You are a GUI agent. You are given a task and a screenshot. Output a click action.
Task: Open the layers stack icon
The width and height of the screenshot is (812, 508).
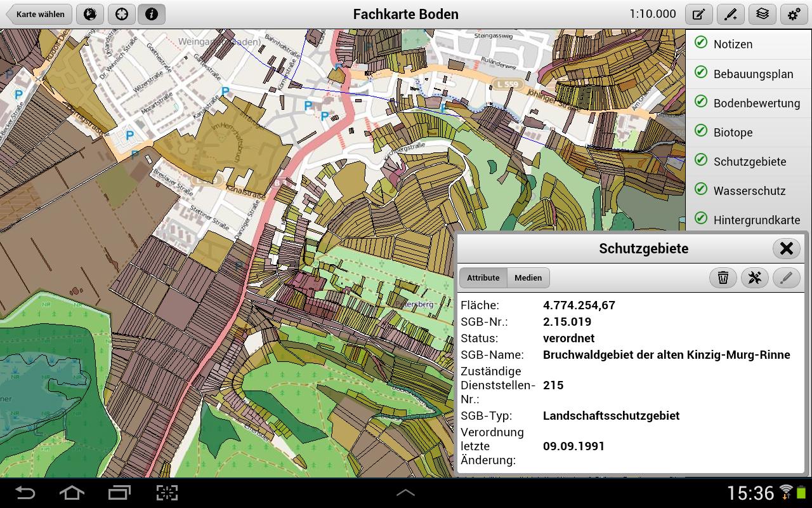coord(763,14)
